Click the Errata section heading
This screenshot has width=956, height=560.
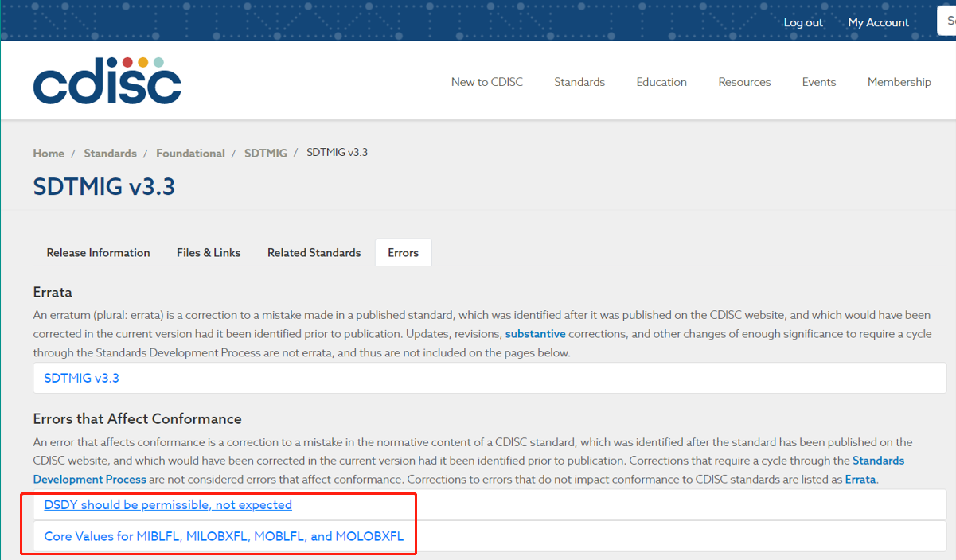(53, 293)
